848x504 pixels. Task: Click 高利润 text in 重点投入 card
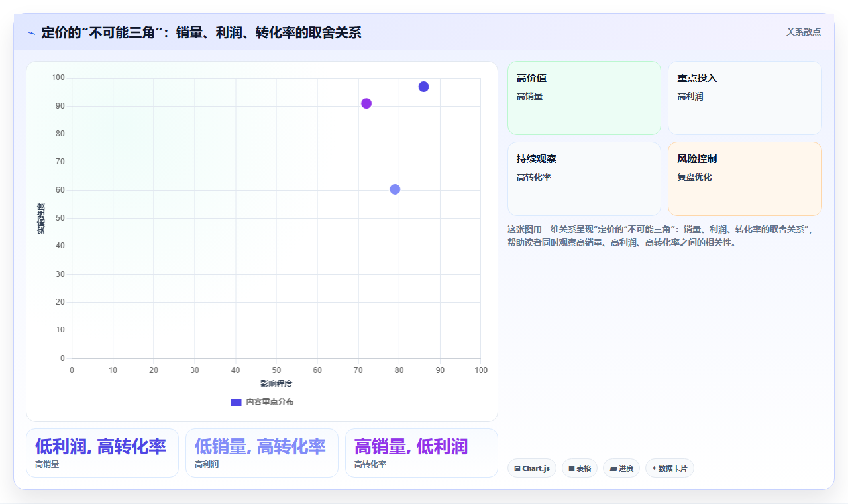(690, 96)
